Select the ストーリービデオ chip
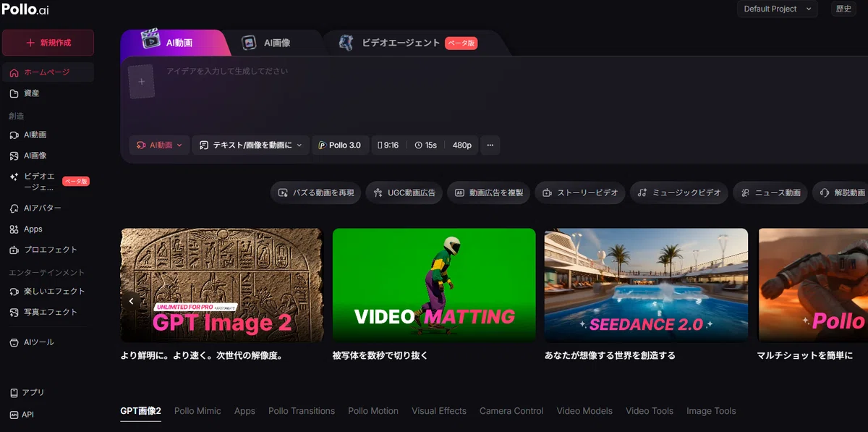The width and height of the screenshot is (868, 432). tap(580, 192)
